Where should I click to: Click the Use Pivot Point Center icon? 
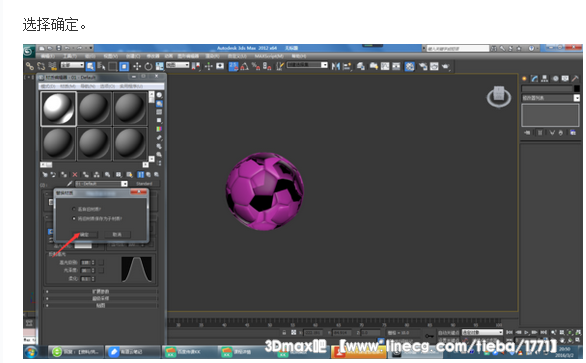pos(195,67)
